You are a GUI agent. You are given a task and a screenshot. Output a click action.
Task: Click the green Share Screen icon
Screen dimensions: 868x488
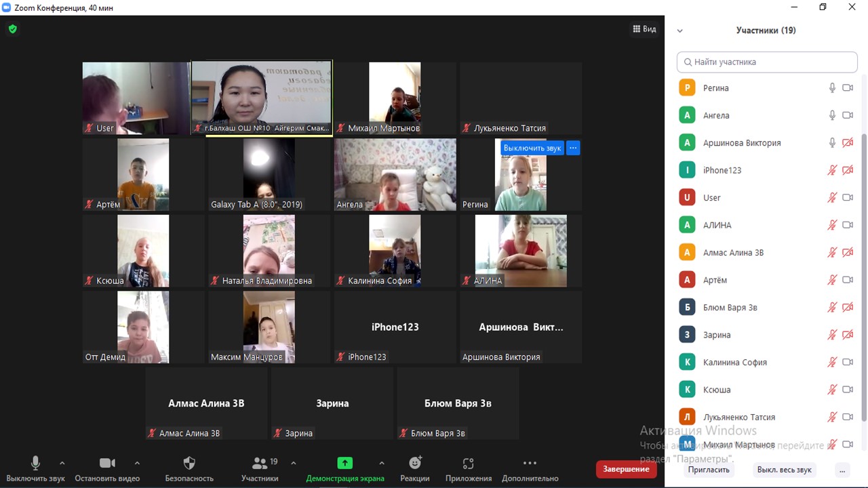tap(344, 463)
